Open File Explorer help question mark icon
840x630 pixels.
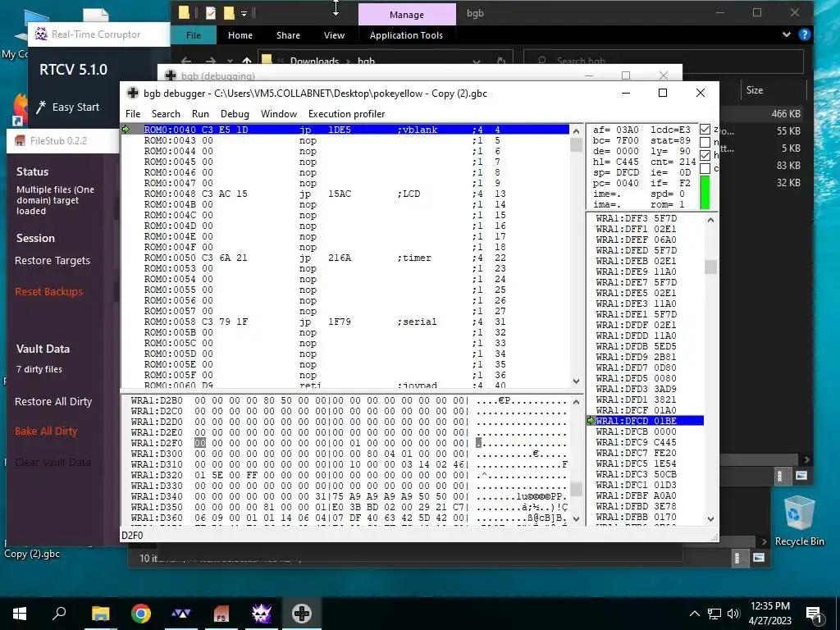coord(804,34)
